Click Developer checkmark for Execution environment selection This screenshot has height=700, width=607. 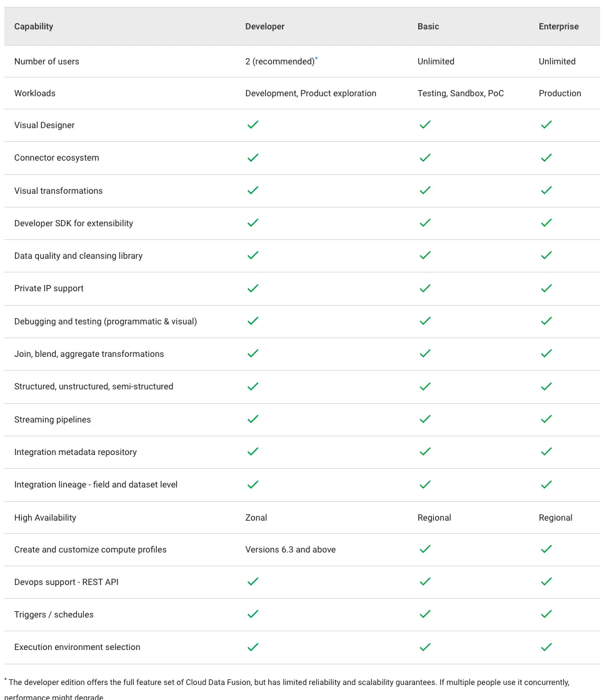(x=253, y=647)
